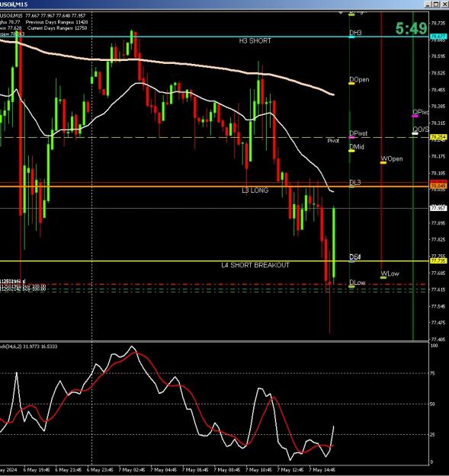Click the L3 LONG level label
449x476 pixels.
coord(255,190)
